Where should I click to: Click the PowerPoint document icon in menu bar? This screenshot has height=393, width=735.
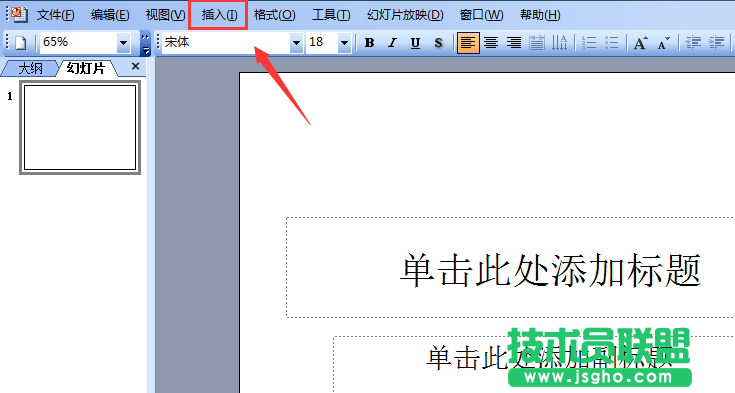19,15
